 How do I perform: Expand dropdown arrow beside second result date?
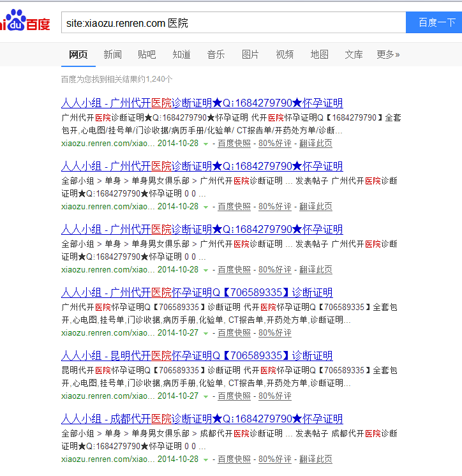[206, 207]
